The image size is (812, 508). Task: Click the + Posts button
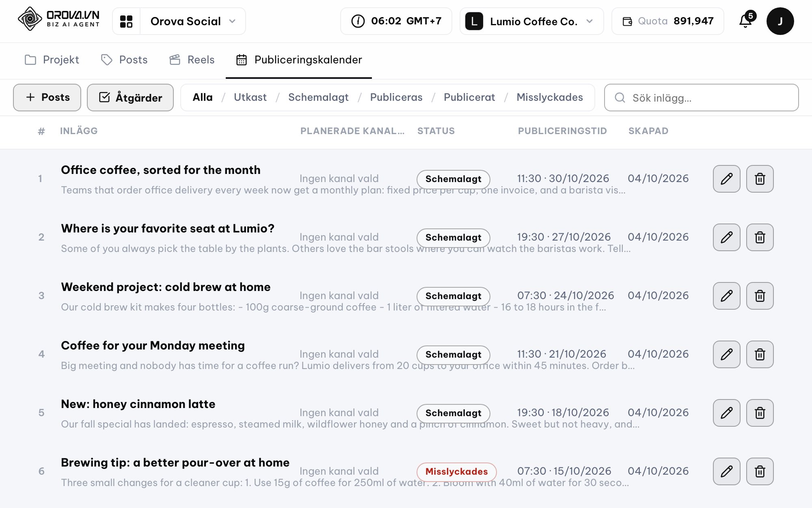[47, 98]
